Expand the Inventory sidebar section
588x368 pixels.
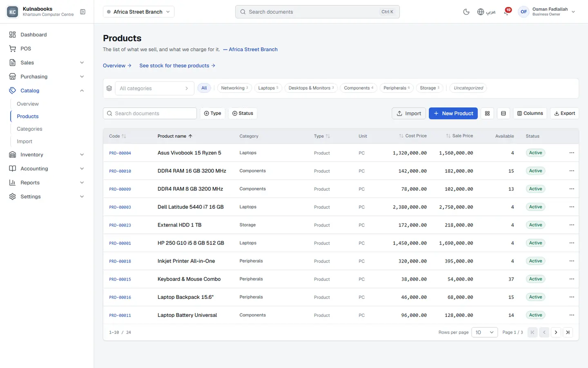click(47, 155)
